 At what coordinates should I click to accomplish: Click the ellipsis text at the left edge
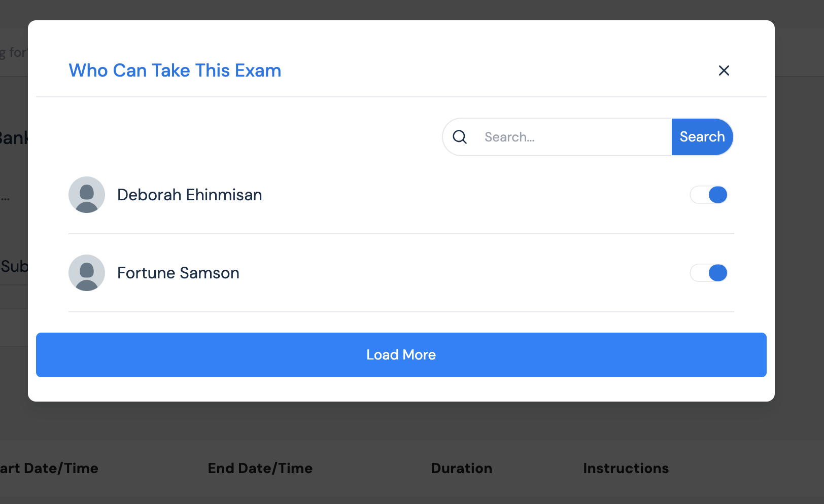click(6, 198)
